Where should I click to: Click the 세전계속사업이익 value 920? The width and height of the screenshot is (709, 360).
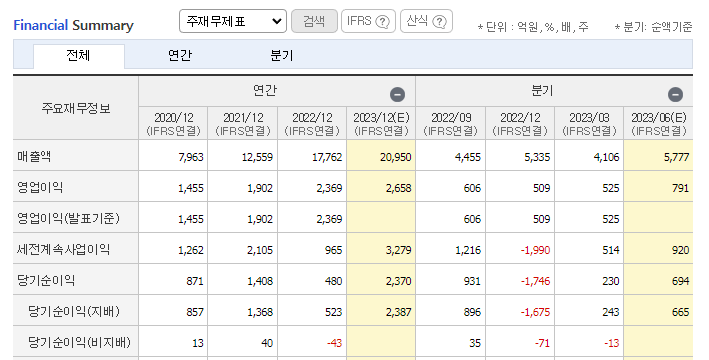[681, 250]
